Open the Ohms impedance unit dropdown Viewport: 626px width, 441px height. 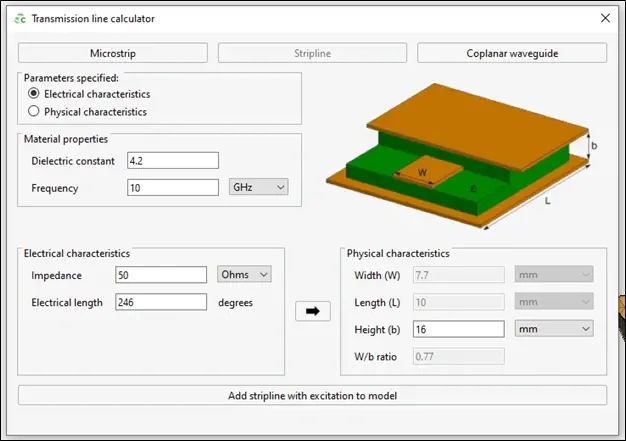pos(244,274)
